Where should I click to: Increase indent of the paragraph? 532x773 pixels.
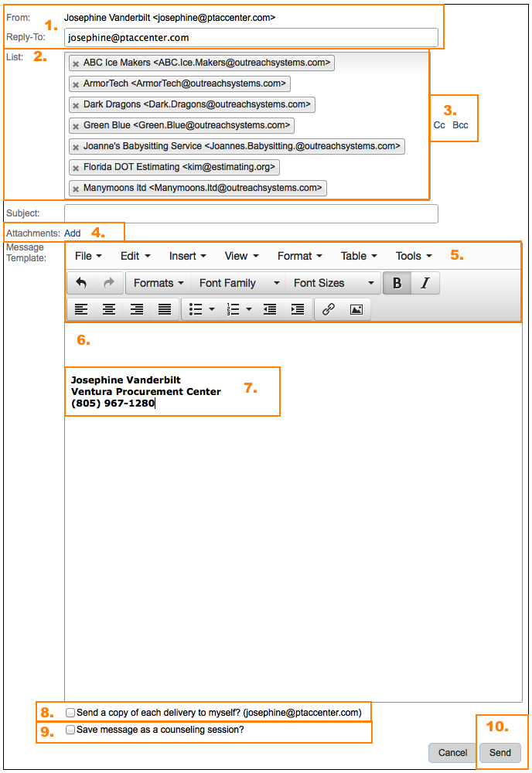point(297,309)
